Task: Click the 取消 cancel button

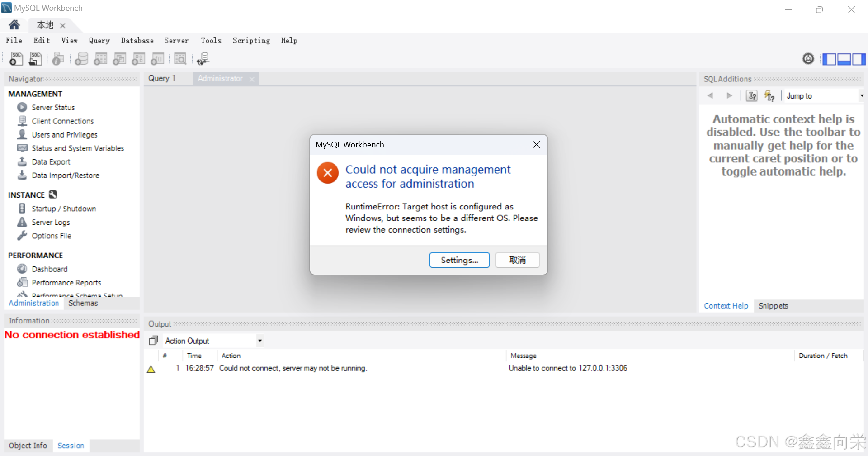Action: pos(518,260)
